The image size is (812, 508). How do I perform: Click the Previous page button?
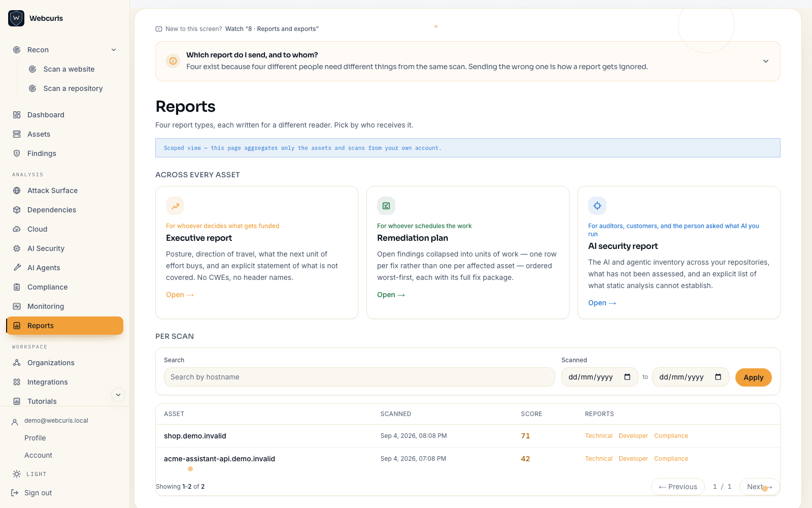point(678,487)
